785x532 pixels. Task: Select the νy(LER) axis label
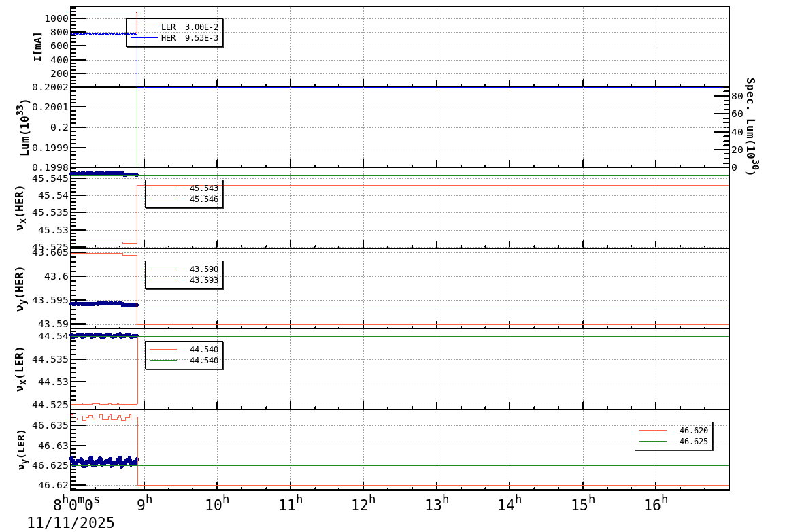click(20, 449)
